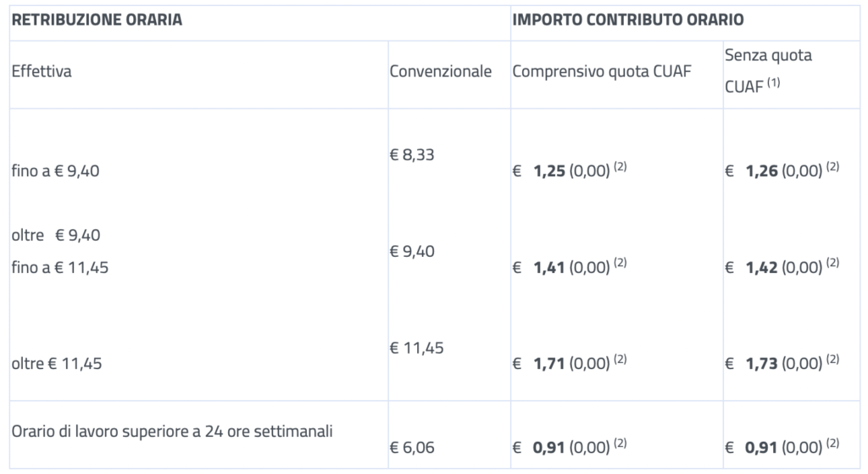Click the bold 1,41 contribution amount

click(x=549, y=268)
